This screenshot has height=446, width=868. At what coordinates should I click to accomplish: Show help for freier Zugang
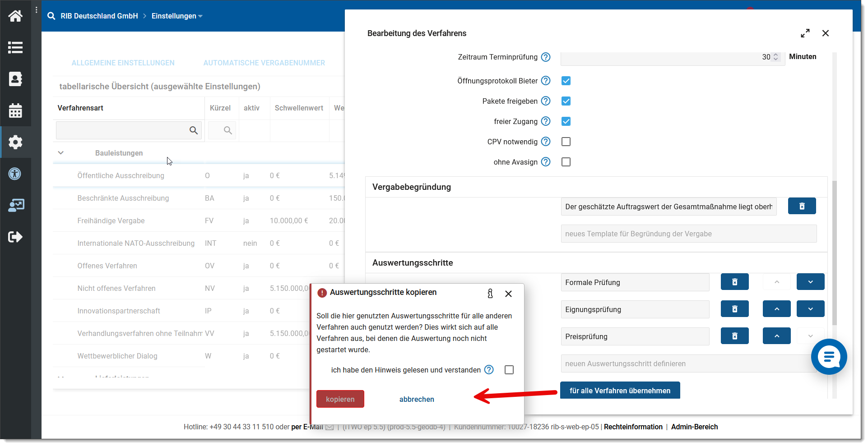click(x=546, y=121)
